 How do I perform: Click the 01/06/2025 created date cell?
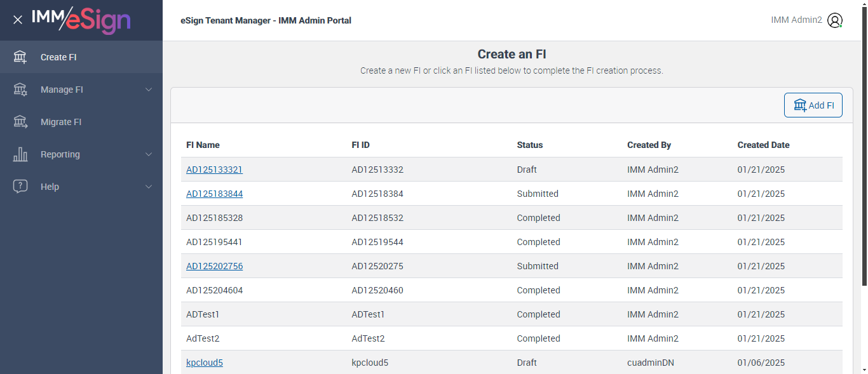[761, 363]
